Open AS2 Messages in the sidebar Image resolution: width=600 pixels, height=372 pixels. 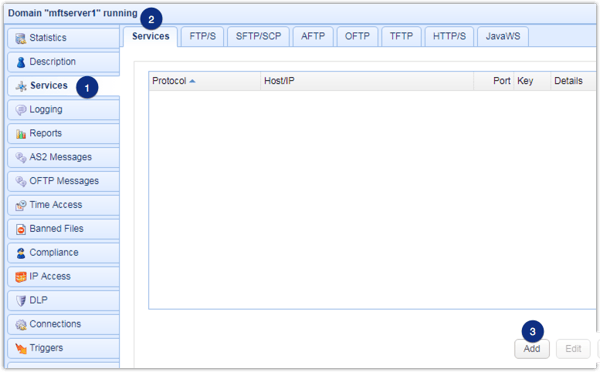click(63, 157)
